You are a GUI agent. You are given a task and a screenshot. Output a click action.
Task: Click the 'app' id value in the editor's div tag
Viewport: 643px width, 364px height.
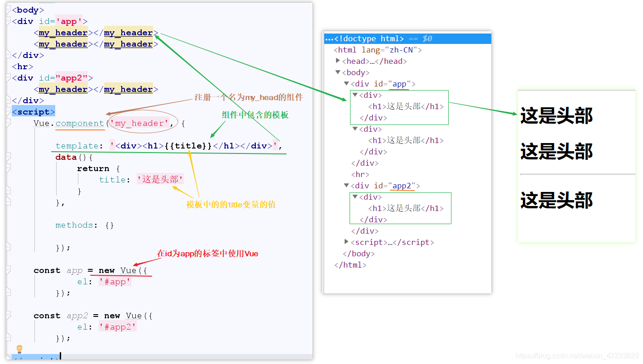(x=69, y=21)
